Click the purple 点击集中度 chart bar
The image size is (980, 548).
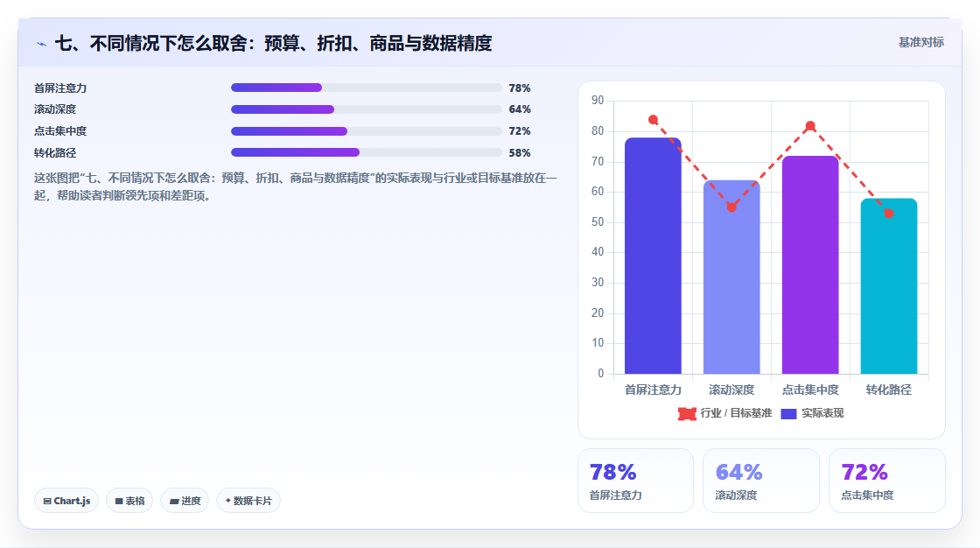(x=810, y=265)
